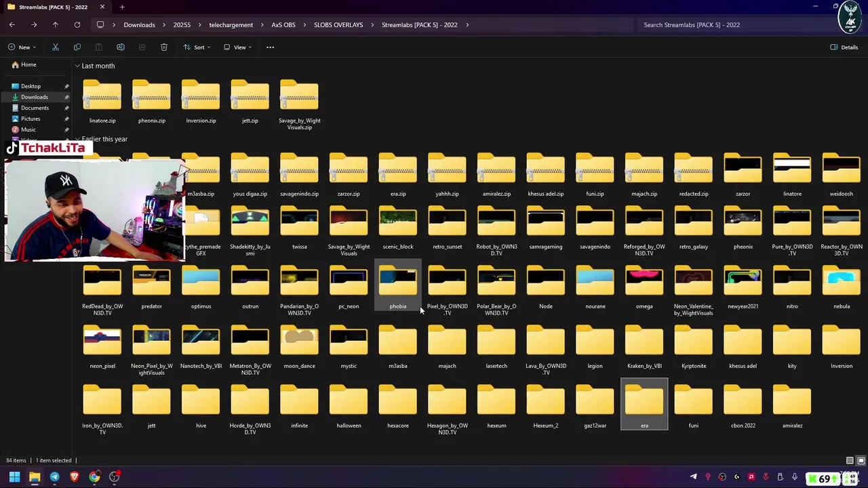Image resolution: width=868 pixels, height=488 pixels.
Task: Add a new Explorer tab
Action: coord(122,7)
